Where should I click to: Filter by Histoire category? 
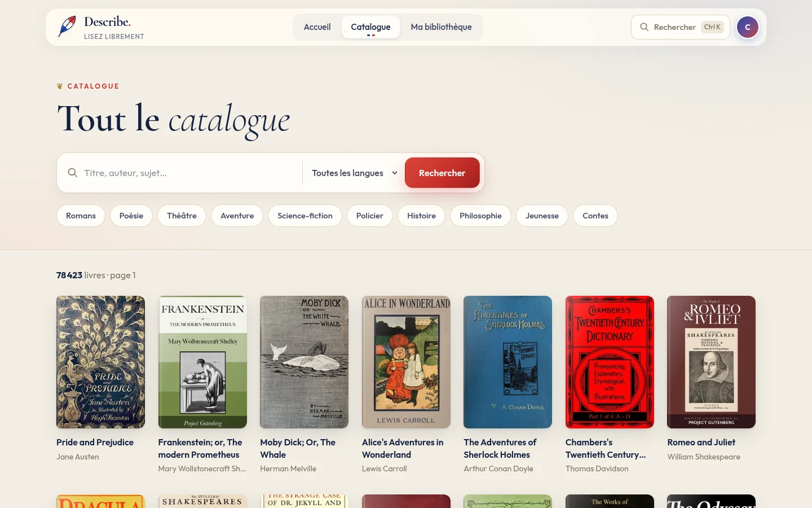coord(421,216)
